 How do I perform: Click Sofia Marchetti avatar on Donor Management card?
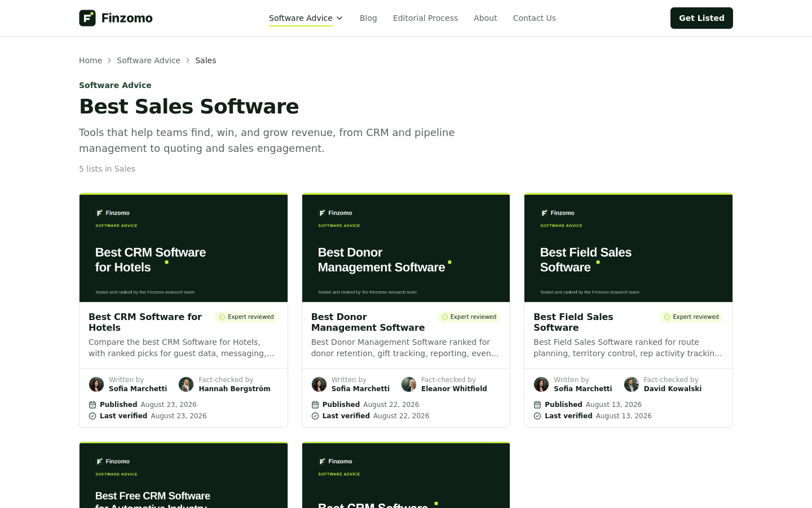coord(319,384)
